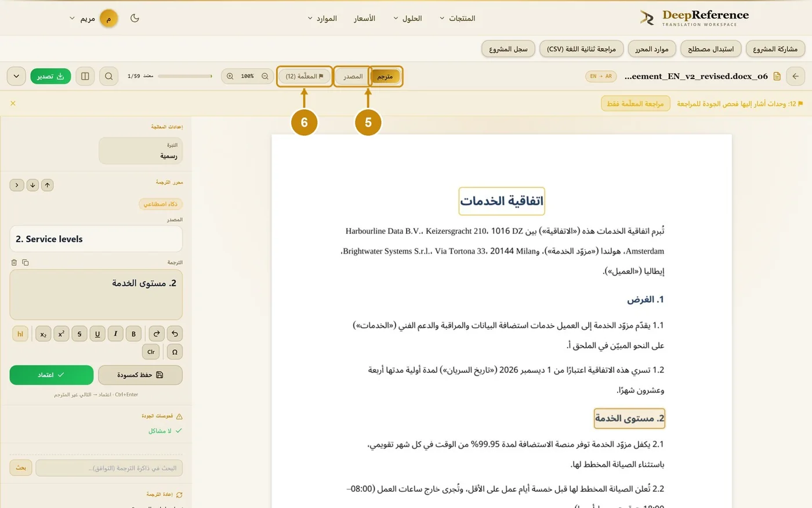Screen dimensions: 812x508
Task: Toggle italic formatting (I)
Action: click(115, 334)
